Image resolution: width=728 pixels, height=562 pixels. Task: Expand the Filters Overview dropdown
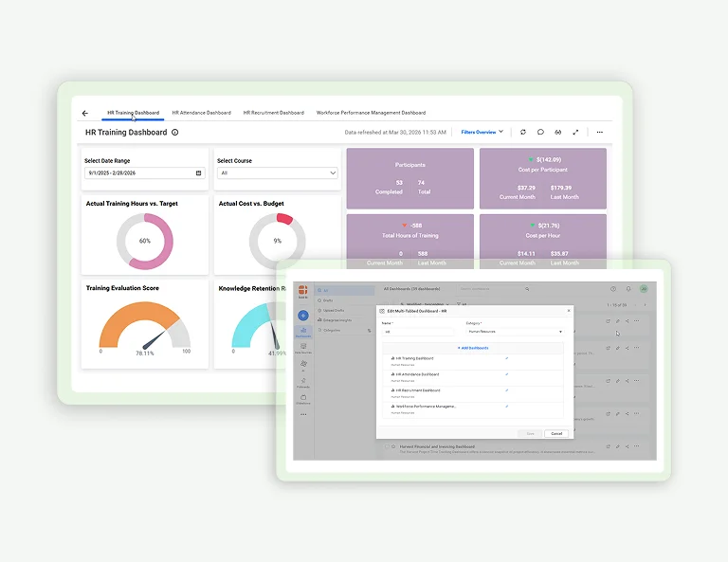pyautogui.click(x=482, y=133)
